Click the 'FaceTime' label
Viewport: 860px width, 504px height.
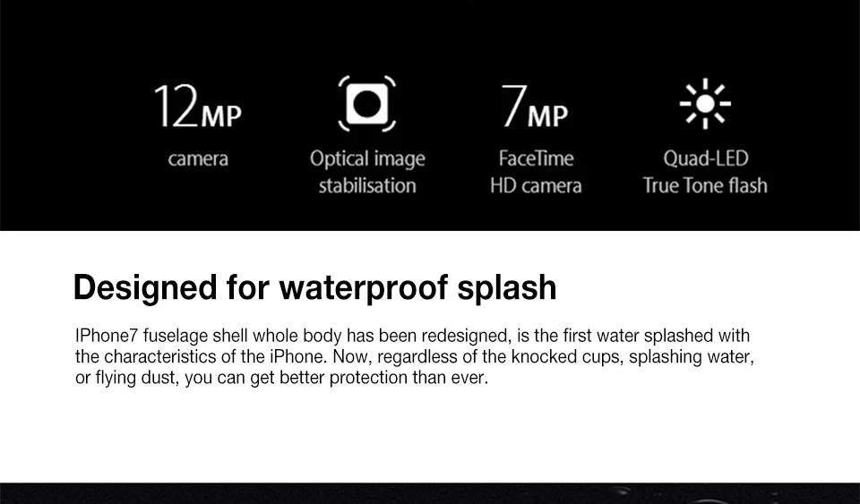[536, 158]
